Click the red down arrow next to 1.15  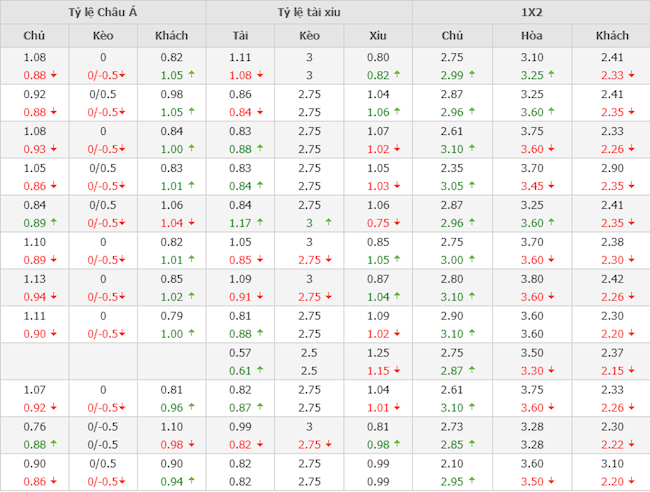pos(396,370)
